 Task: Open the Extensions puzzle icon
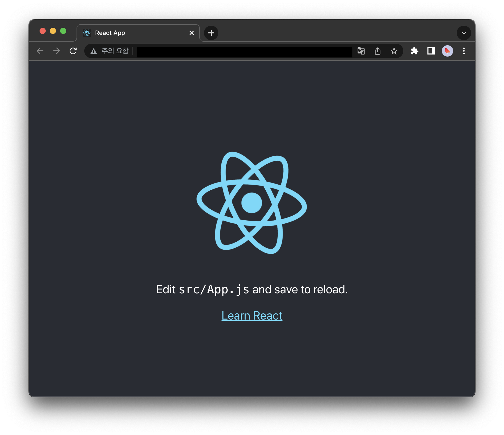pos(415,51)
